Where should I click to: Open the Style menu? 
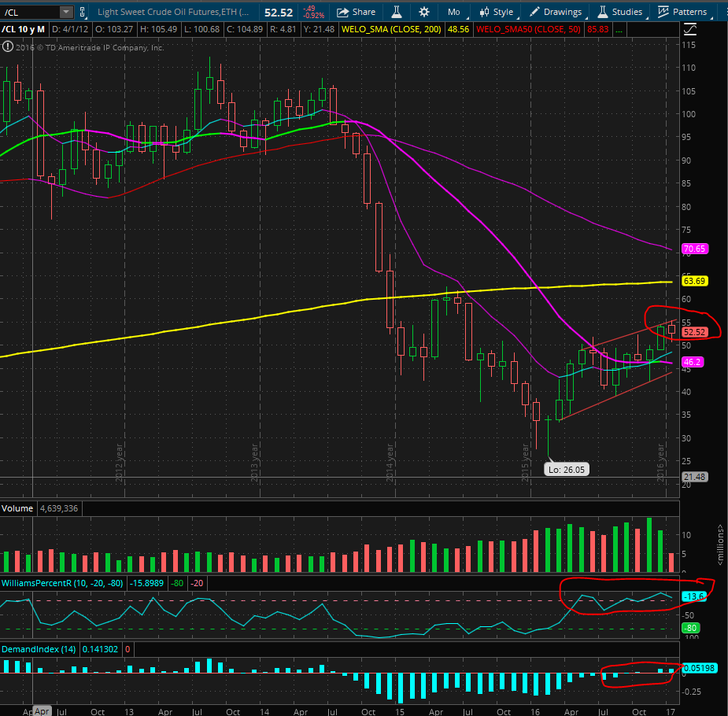click(x=497, y=12)
